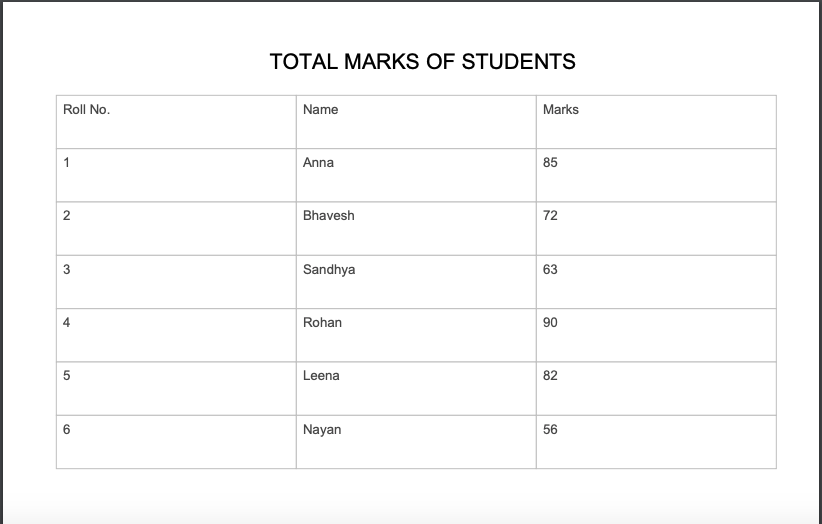Click the marks value 90
The image size is (822, 524).
pyautogui.click(x=550, y=322)
